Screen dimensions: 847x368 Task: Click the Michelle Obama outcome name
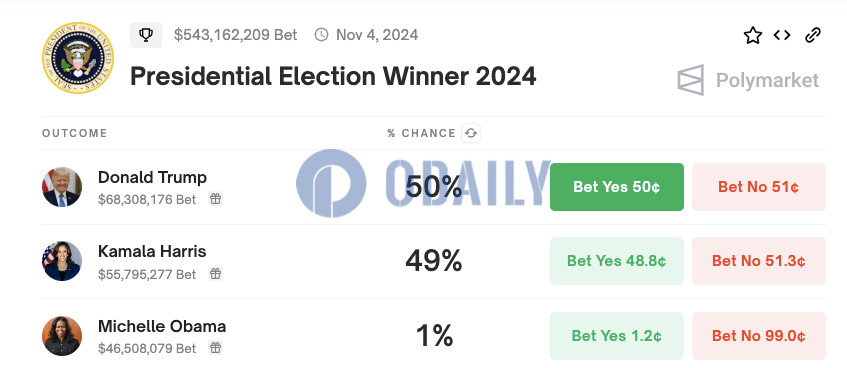coord(162,326)
